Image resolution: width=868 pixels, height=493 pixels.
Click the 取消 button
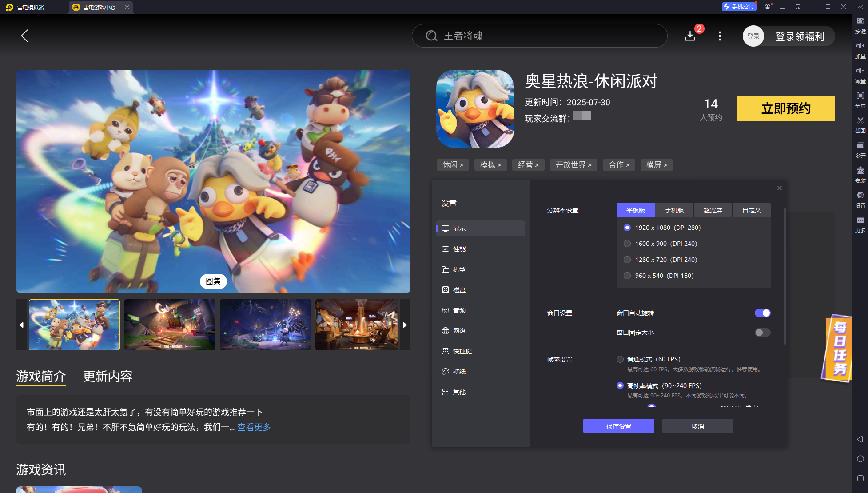pyautogui.click(x=697, y=426)
